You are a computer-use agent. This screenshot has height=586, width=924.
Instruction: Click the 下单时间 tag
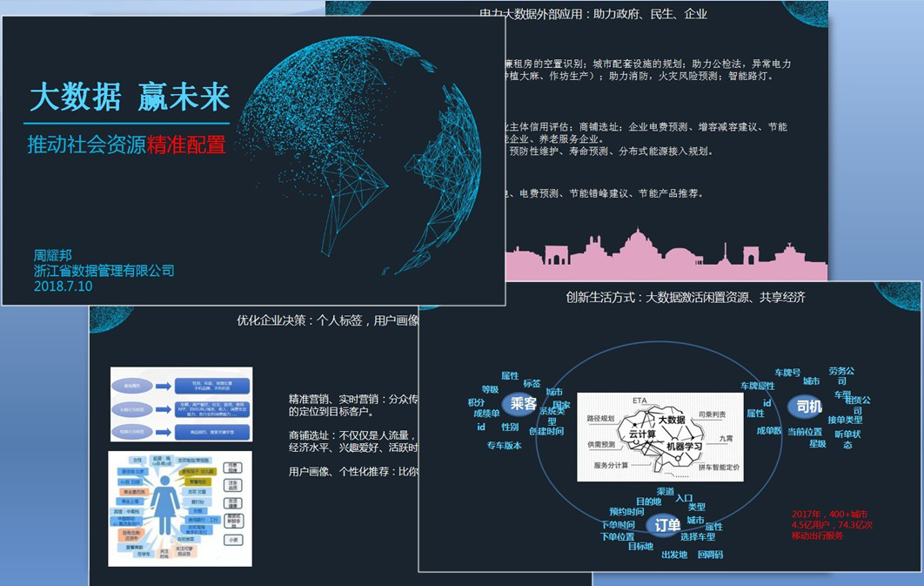(x=618, y=525)
